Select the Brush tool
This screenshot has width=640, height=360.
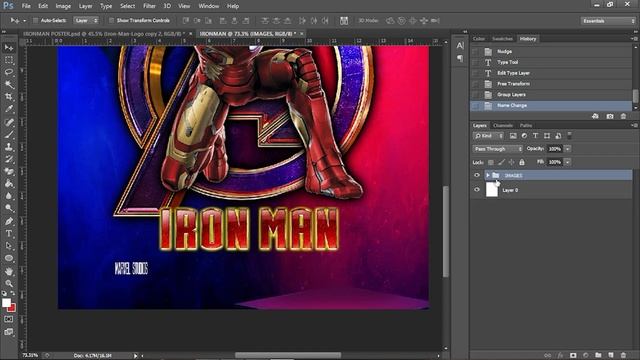(9, 134)
